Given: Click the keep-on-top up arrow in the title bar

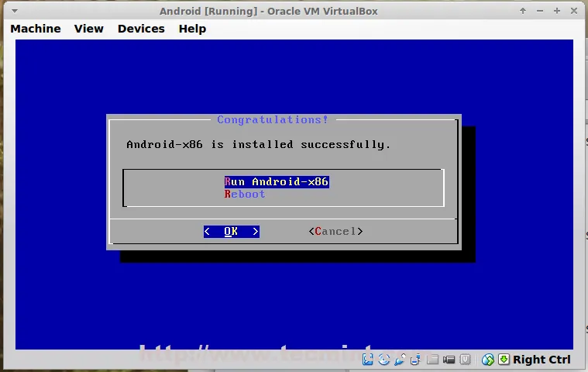Looking at the screenshot, I should click(523, 11).
